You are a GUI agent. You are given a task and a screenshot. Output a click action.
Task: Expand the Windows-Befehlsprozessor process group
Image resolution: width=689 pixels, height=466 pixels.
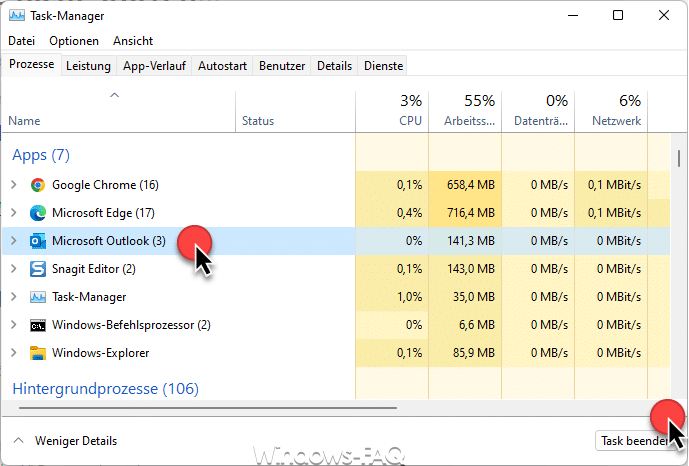14,325
